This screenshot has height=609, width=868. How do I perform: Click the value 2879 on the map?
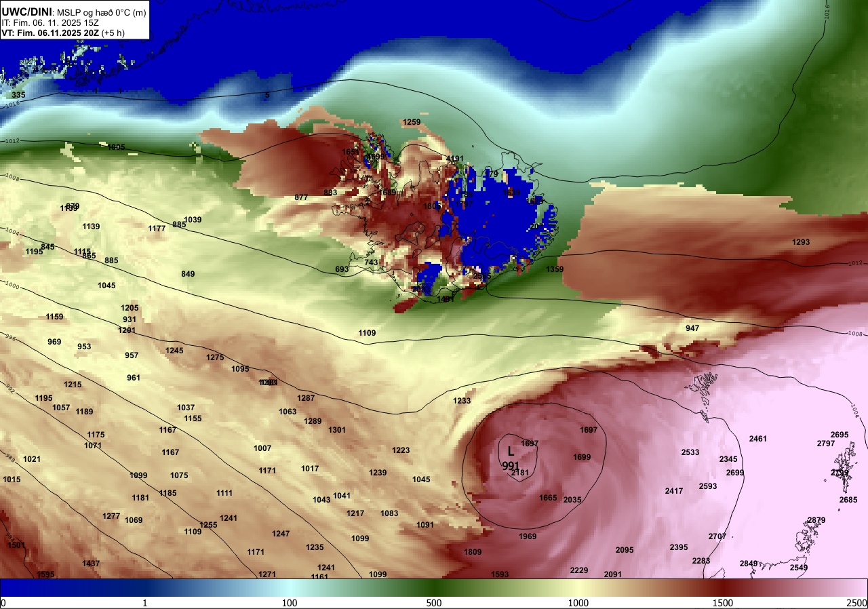click(x=816, y=520)
